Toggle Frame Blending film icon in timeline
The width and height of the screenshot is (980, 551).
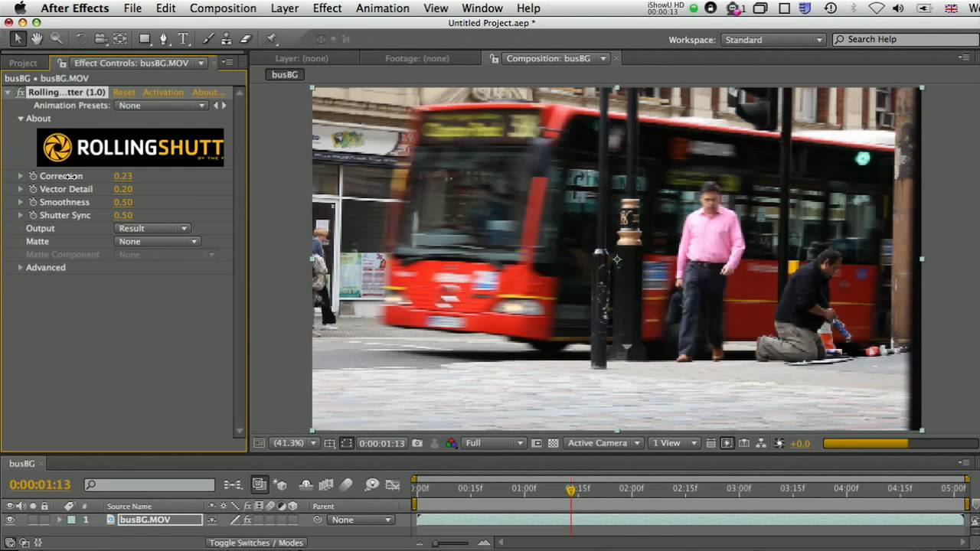326,484
